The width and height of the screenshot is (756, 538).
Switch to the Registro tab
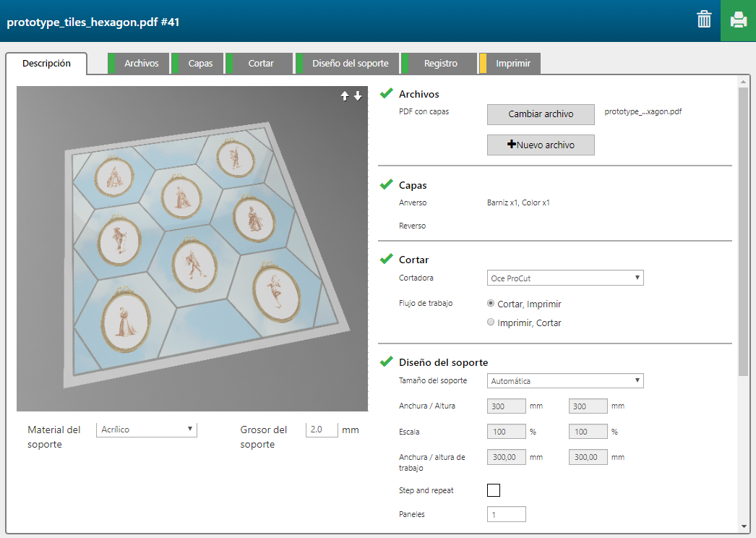point(440,64)
